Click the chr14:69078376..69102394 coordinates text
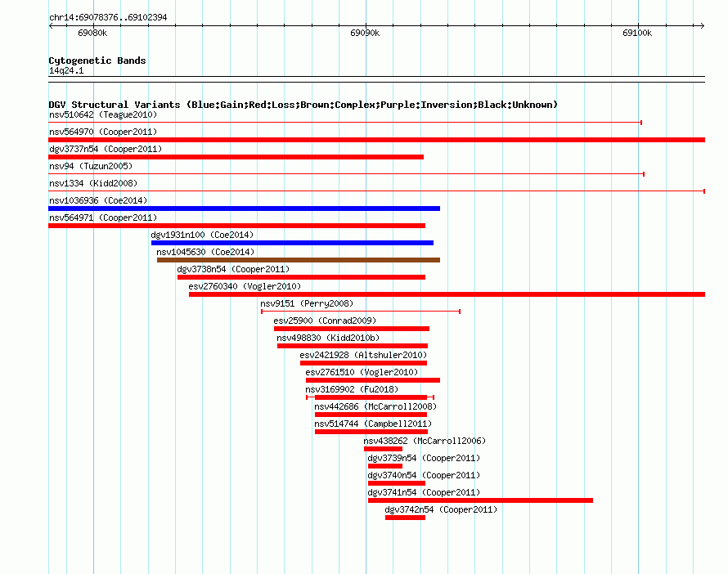The height and width of the screenshot is (574, 728). click(108, 17)
